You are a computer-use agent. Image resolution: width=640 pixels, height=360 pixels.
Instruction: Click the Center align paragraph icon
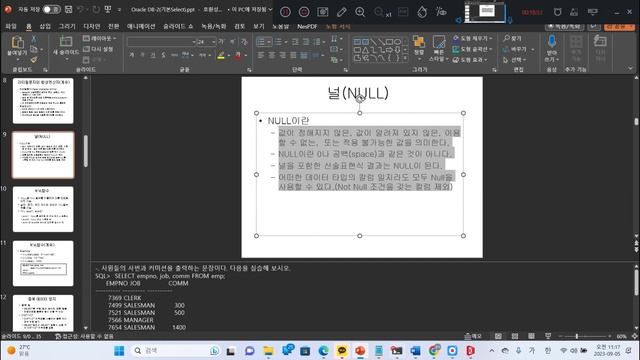pyautogui.click(x=272, y=55)
